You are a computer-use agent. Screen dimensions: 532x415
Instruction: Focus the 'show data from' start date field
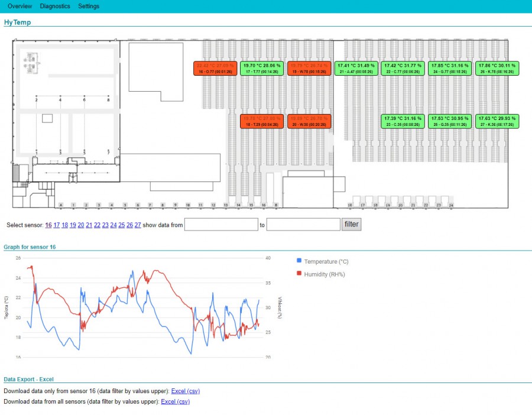point(221,225)
